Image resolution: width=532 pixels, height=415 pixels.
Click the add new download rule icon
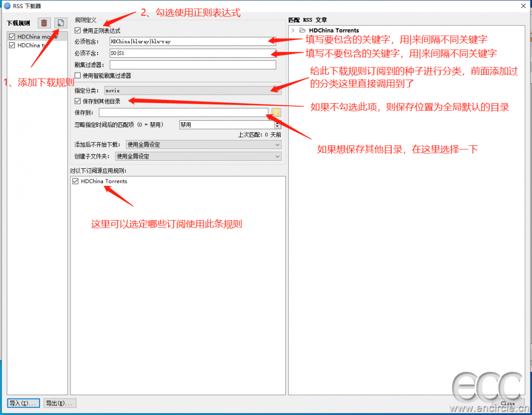[x=60, y=23]
